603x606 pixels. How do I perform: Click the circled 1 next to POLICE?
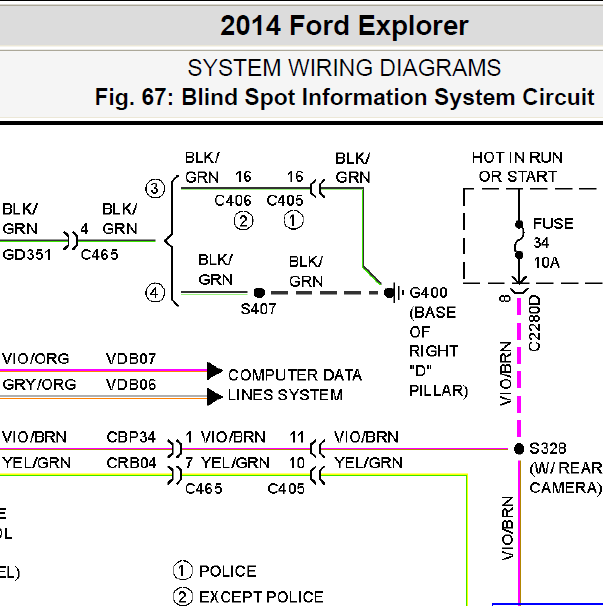(x=182, y=571)
